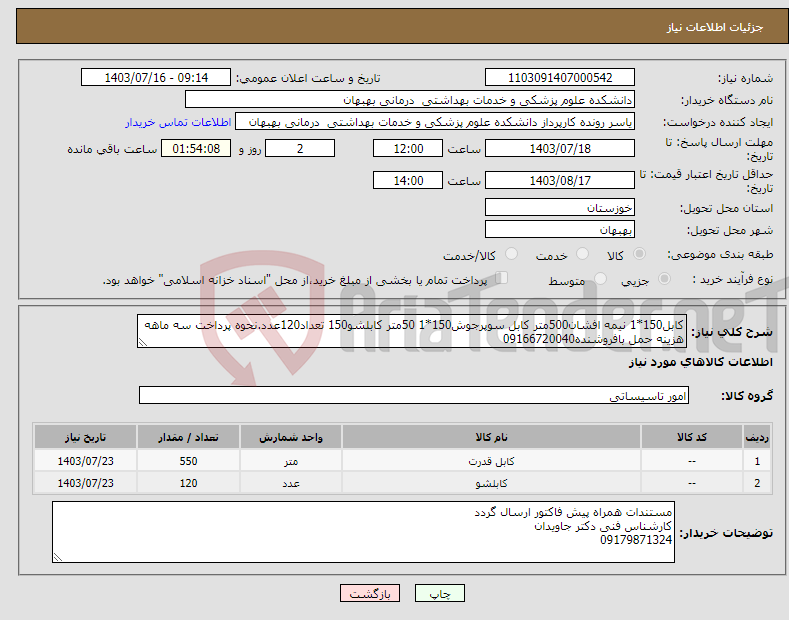Select the خدمت radio button
Image resolution: width=789 pixels, height=620 pixels.
(x=582, y=254)
